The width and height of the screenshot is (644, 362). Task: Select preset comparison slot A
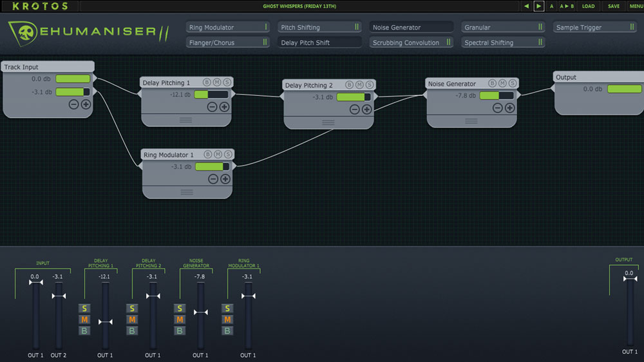pyautogui.click(x=552, y=6)
